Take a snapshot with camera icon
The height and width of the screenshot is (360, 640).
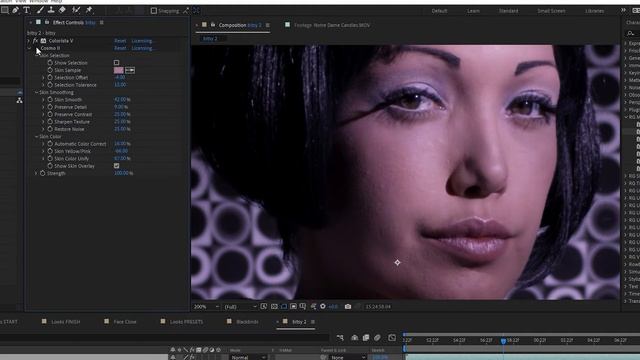tap(348, 307)
